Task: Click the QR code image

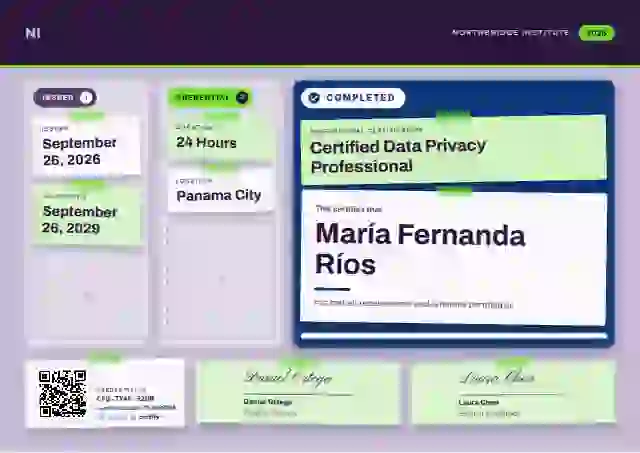Action: [62, 393]
